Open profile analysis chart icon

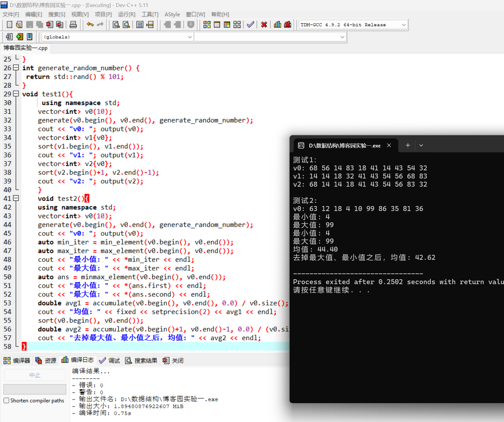pyautogui.click(x=277, y=25)
